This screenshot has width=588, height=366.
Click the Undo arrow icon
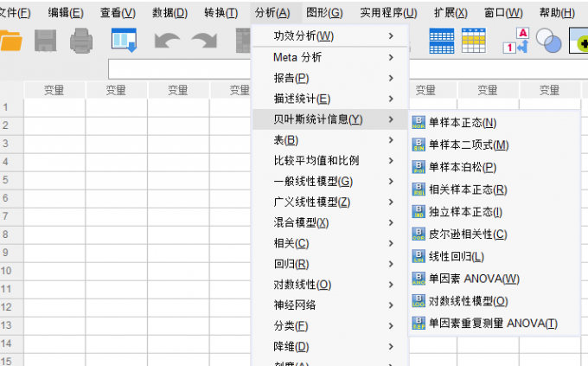pyautogui.click(x=167, y=41)
